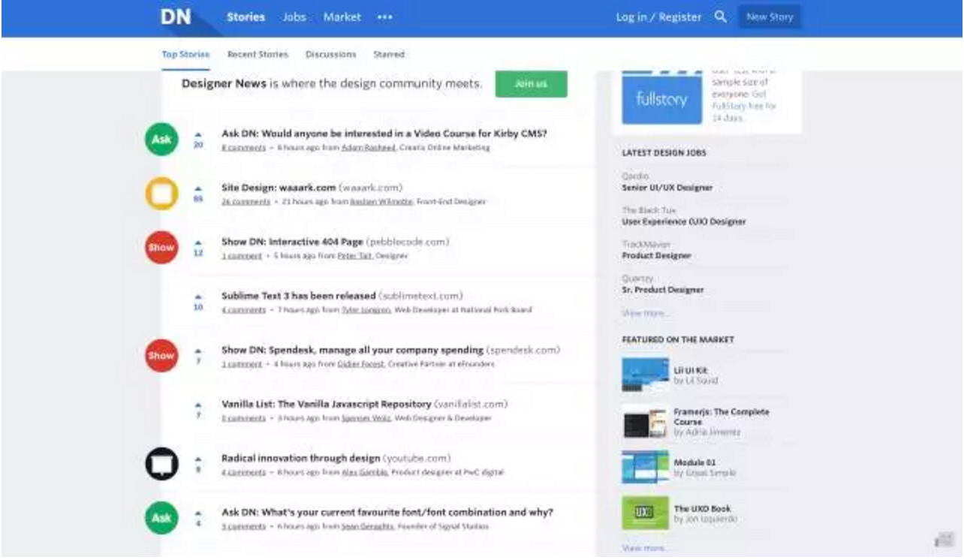Upvote the Vanilla List story
This screenshot has height=560, width=964.
[x=198, y=405]
